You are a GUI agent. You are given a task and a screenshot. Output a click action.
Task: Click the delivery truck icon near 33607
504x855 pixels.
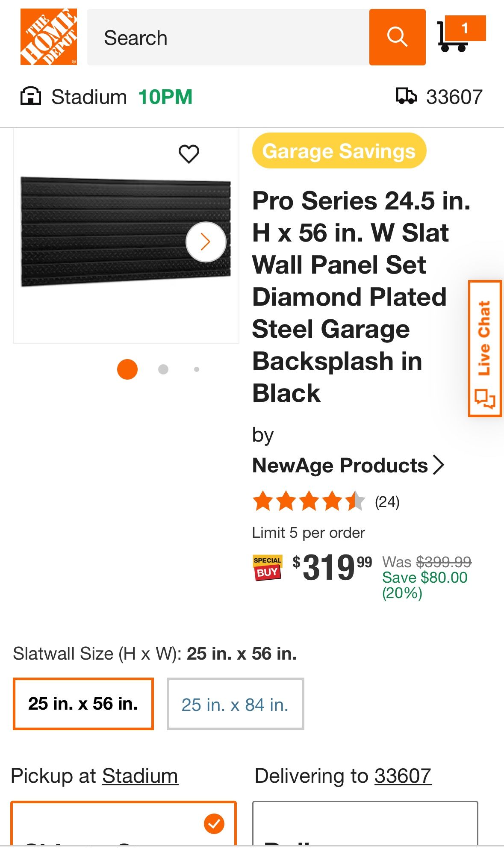(x=407, y=96)
